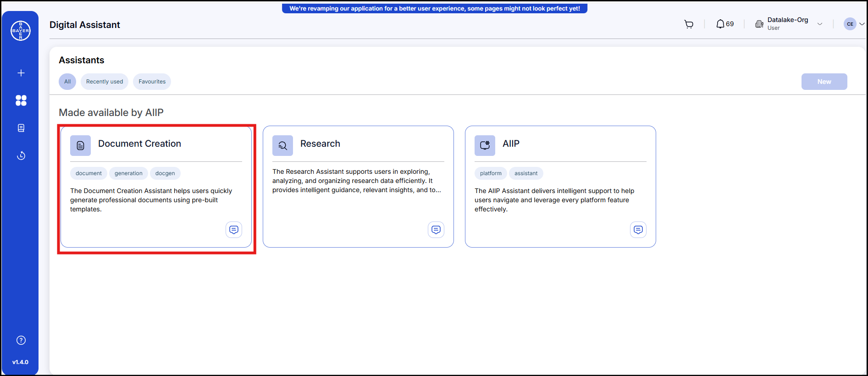The width and height of the screenshot is (868, 376).
Task: Open the AIIP card title
Action: point(511,144)
